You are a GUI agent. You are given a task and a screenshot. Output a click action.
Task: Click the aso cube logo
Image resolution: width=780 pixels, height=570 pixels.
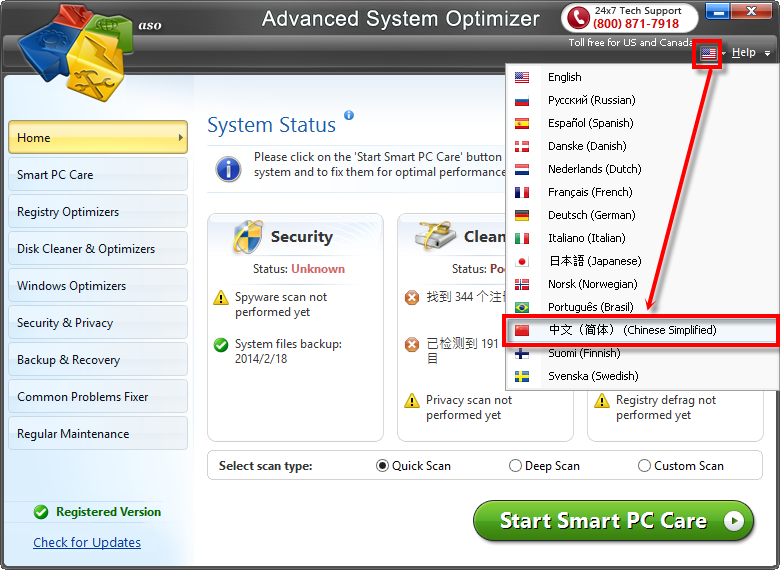click(x=76, y=52)
